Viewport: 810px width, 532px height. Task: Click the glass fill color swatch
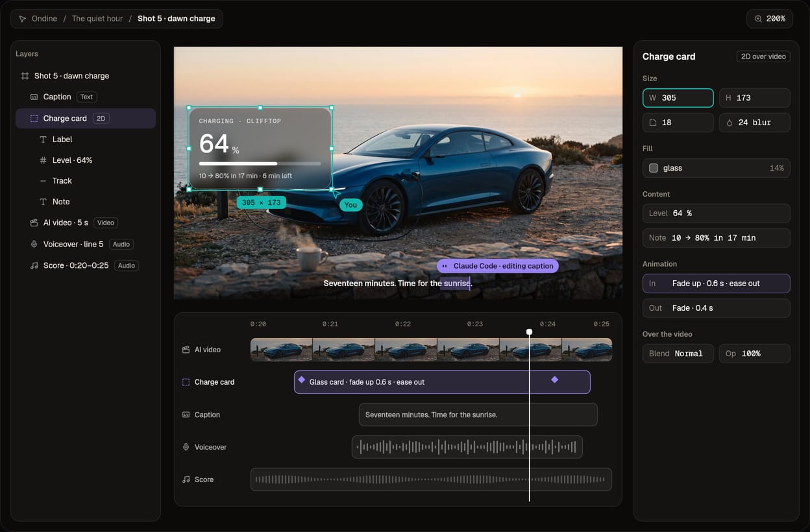tap(654, 168)
